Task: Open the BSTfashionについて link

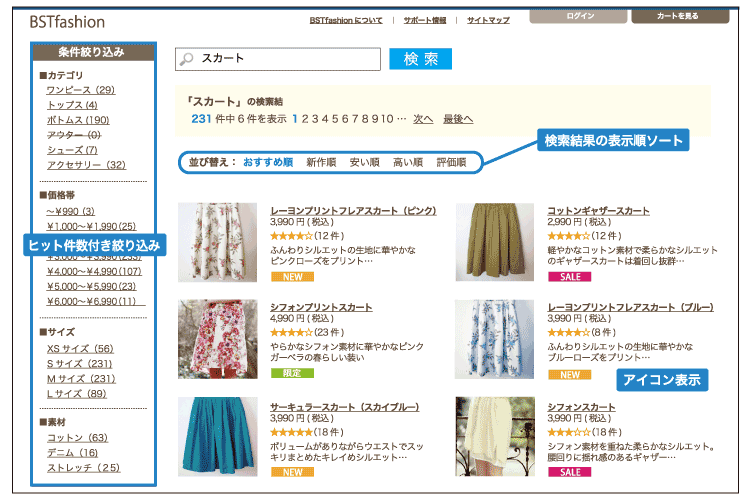Action: [346, 21]
